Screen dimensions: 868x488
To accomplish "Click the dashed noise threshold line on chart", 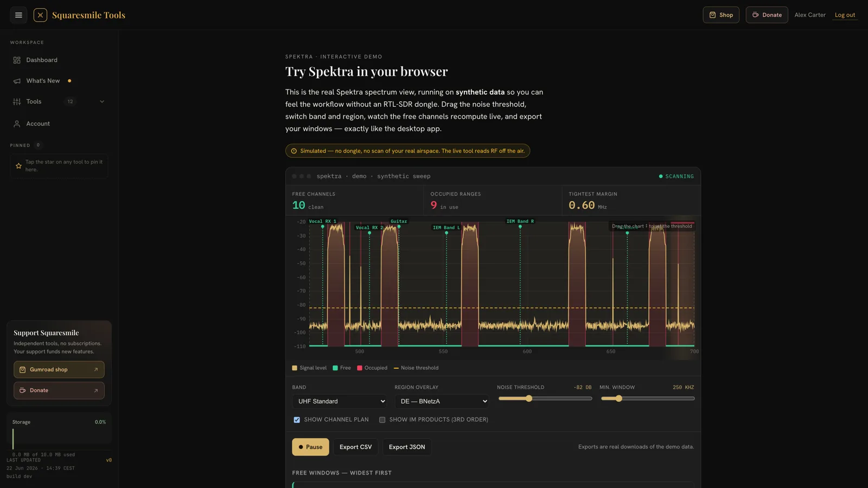I will coord(501,308).
